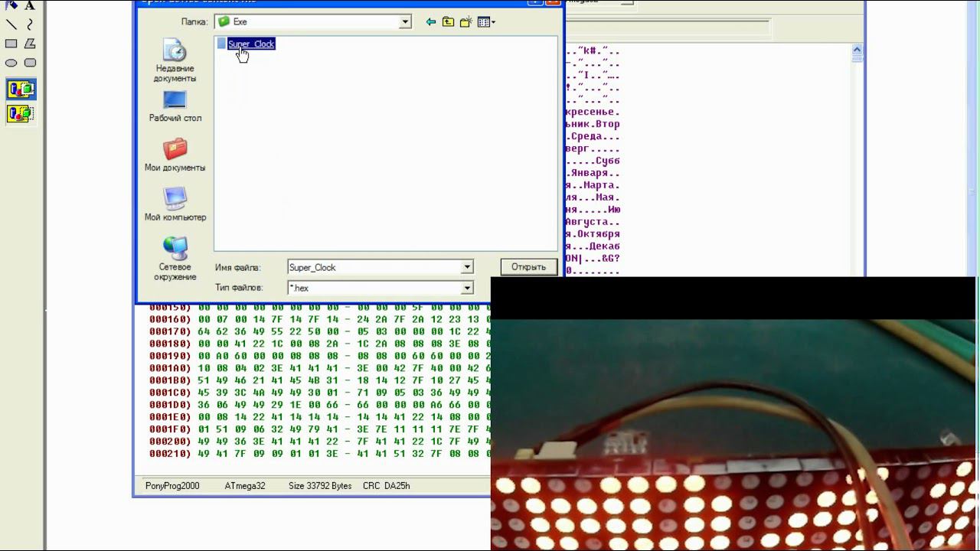Expand the Имя файла dropdown arrow
Viewport: 980px width, 551px height.
coord(467,267)
